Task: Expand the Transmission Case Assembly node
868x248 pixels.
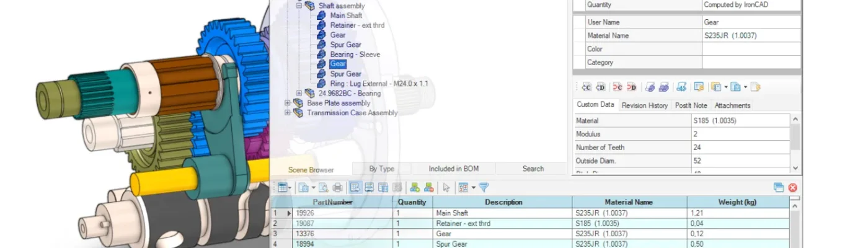Action: [287, 113]
